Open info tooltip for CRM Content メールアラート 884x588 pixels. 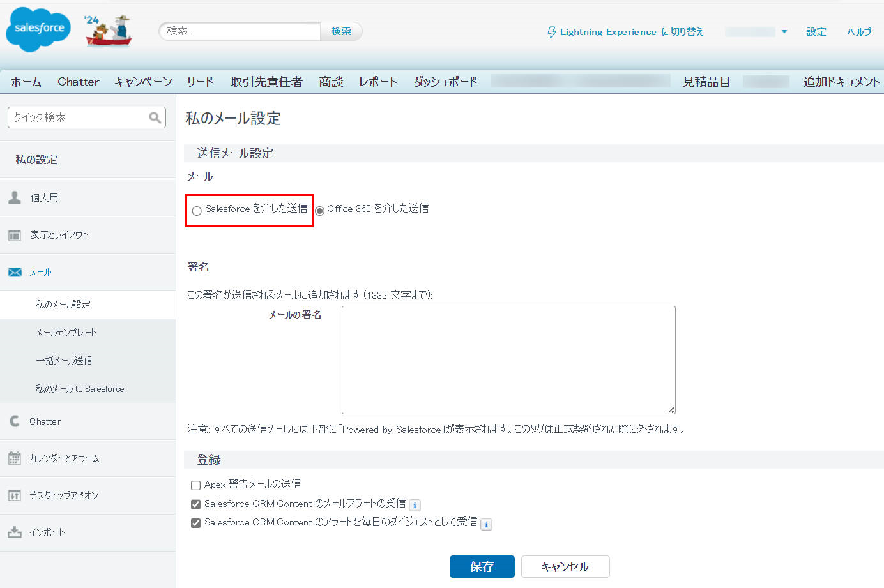coord(415,504)
